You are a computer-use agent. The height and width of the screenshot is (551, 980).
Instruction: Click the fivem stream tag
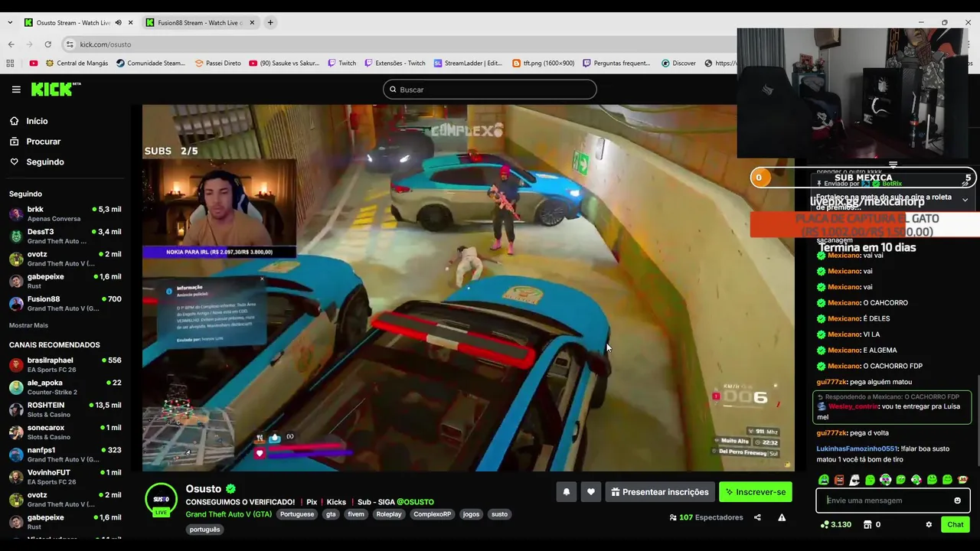coord(356,514)
